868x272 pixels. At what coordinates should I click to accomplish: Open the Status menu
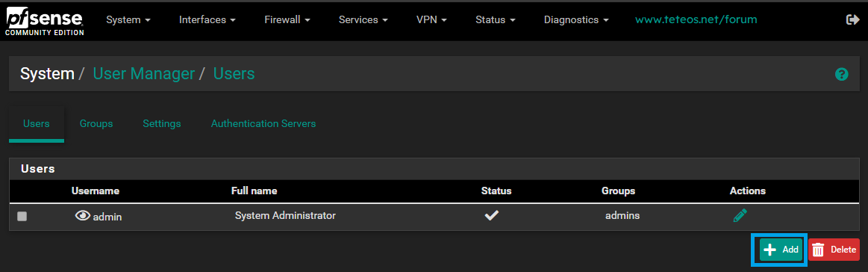496,20
